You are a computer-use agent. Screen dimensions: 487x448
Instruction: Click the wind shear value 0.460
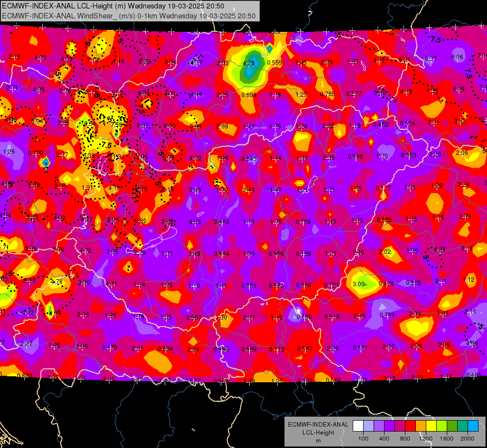[221, 222]
